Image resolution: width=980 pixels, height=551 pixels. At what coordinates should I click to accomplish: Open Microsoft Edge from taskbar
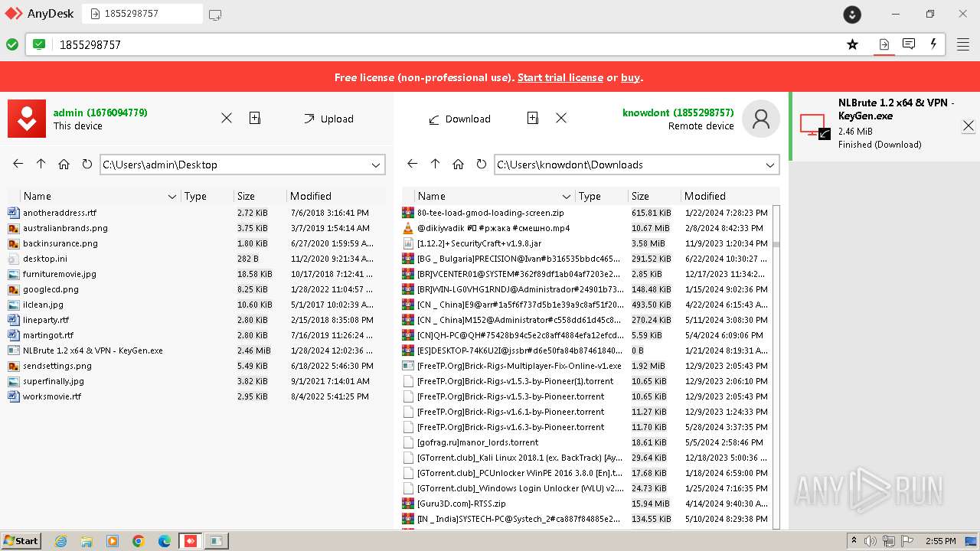click(165, 541)
